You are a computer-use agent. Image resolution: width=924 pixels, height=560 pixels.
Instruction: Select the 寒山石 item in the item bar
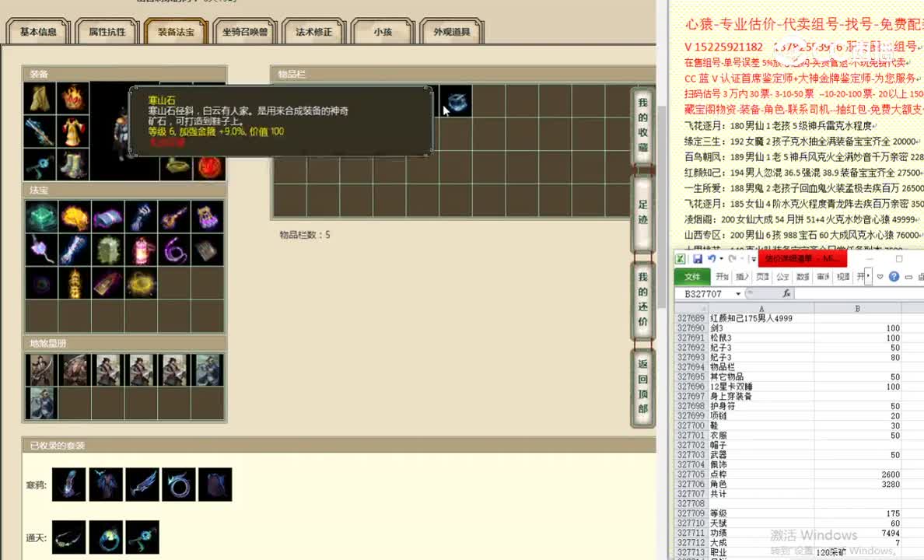click(455, 100)
